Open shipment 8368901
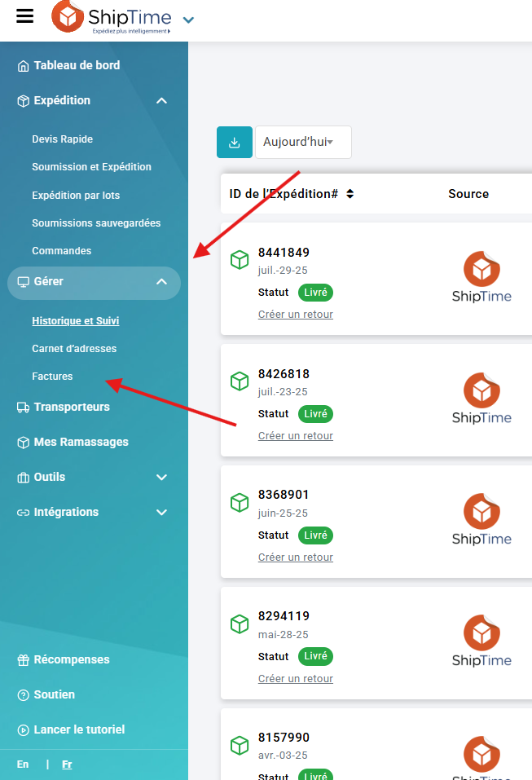Screen dimensions: 532x780 click(x=284, y=495)
